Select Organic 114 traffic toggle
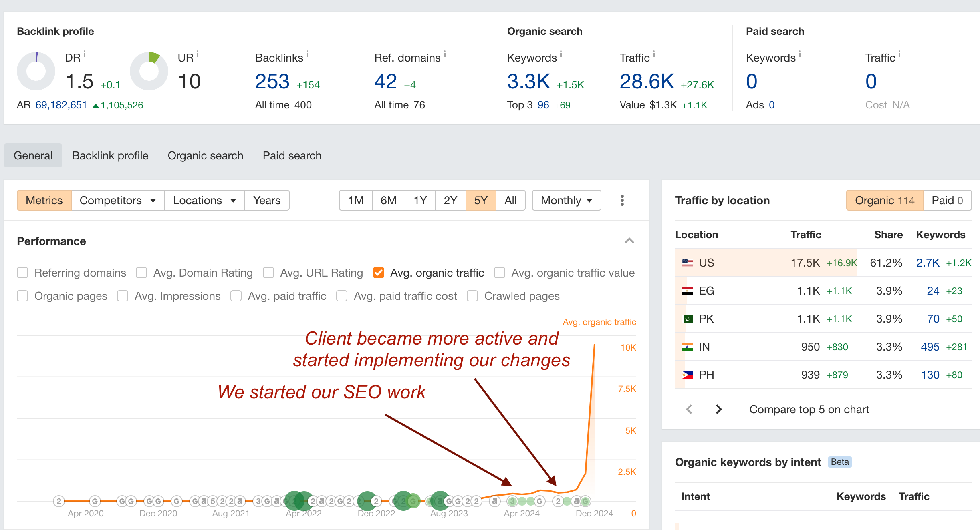 (885, 200)
